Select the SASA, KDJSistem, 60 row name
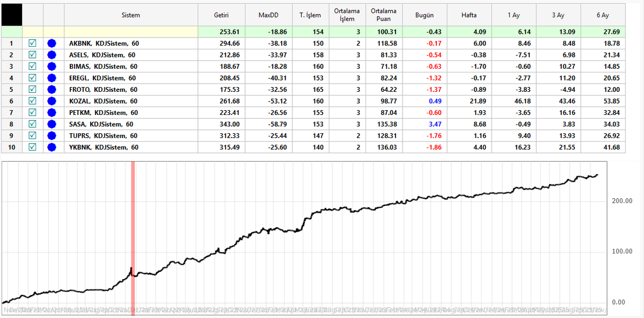Viewport: 644px width, 318px height. point(101,124)
